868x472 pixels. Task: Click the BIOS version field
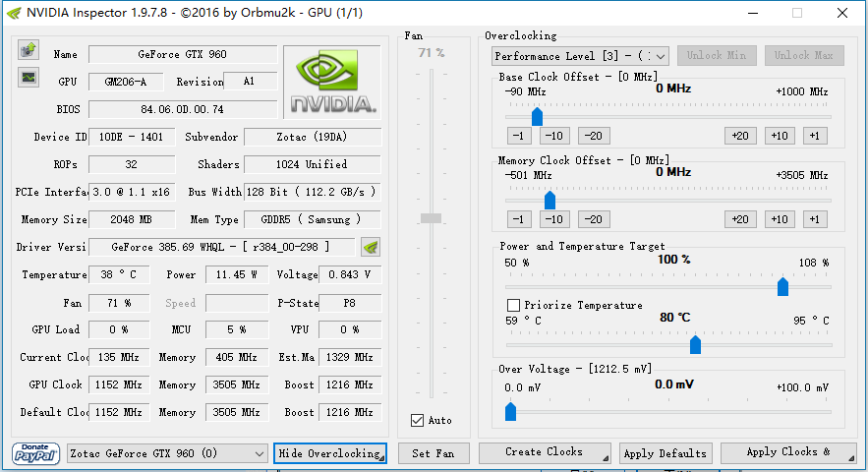click(183, 109)
